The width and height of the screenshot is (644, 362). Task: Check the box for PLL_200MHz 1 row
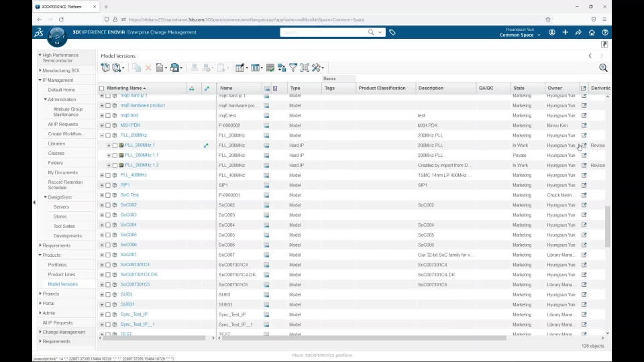click(x=115, y=145)
